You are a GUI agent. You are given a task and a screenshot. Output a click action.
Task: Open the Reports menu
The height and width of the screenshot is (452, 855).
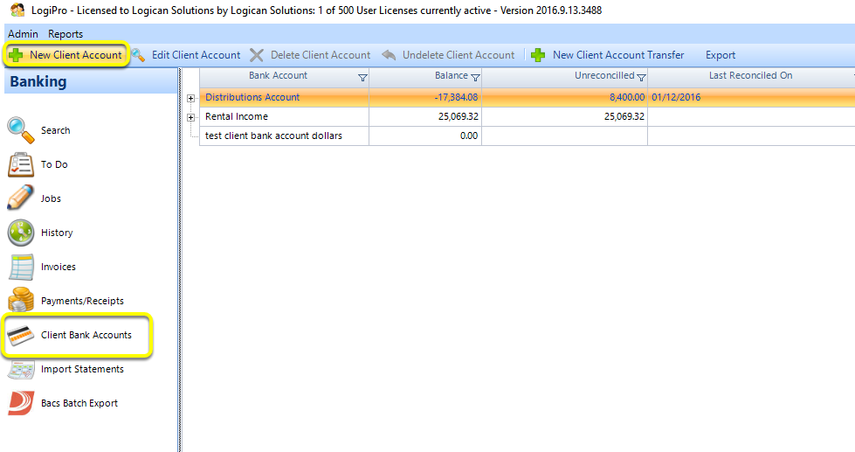click(x=65, y=34)
